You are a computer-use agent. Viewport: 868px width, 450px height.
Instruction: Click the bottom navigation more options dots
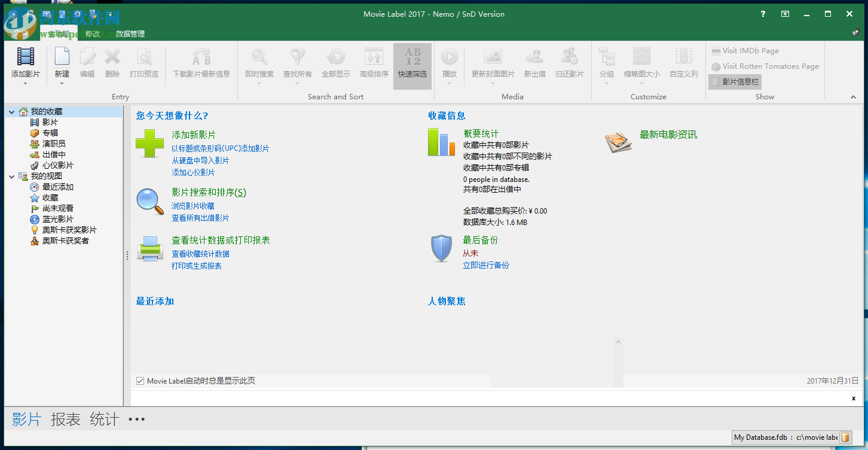(x=137, y=419)
